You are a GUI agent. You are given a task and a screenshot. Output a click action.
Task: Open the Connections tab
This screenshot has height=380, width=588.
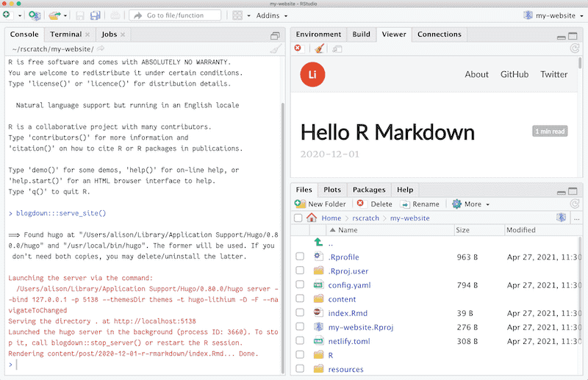(440, 34)
